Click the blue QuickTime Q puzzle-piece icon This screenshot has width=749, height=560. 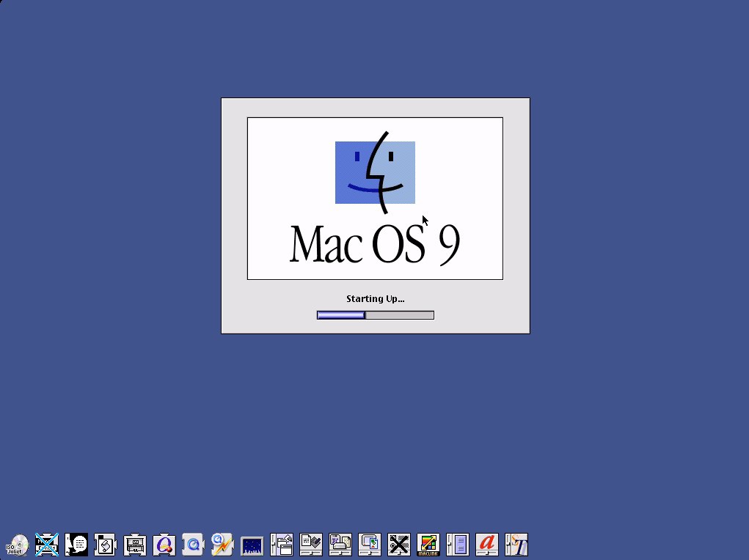[x=194, y=545]
